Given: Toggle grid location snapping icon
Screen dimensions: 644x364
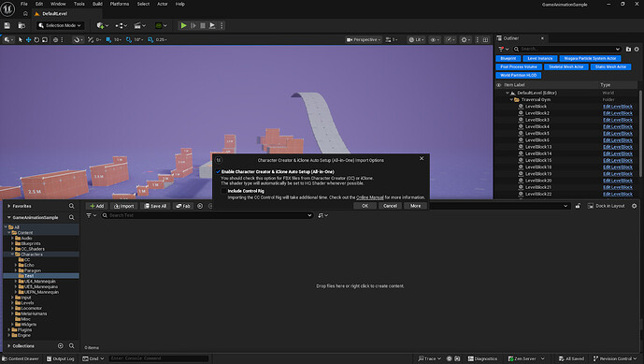Looking at the screenshot, I should coord(108,40).
